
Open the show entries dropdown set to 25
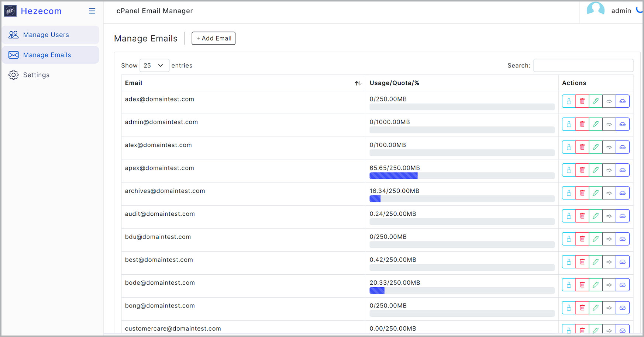(x=154, y=66)
